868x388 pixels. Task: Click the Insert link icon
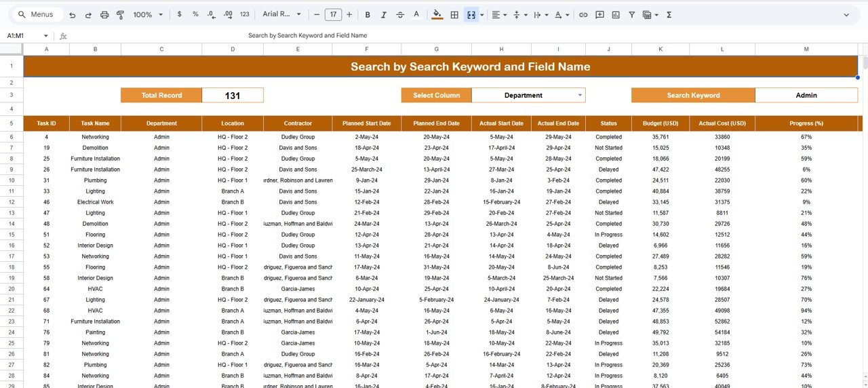(583, 14)
